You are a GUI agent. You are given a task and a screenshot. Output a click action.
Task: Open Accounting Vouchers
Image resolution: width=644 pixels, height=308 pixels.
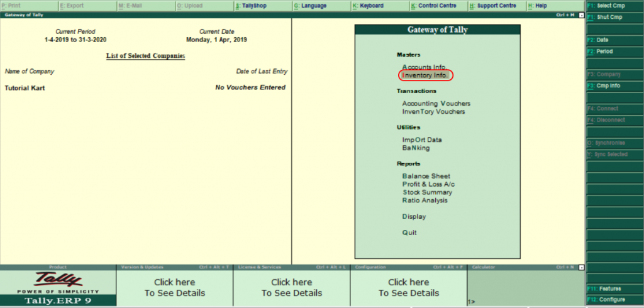(436, 104)
